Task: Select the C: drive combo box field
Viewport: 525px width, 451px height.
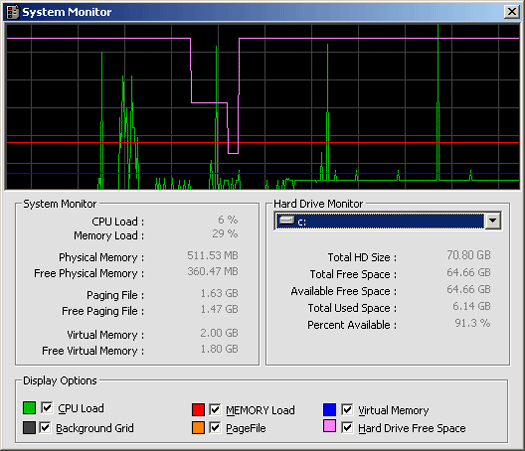Action: [387, 221]
